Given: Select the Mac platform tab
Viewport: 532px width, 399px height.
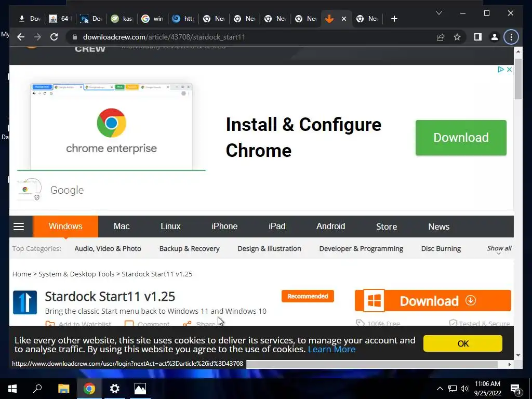Looking at the screenshot, I should click(122, 227).
